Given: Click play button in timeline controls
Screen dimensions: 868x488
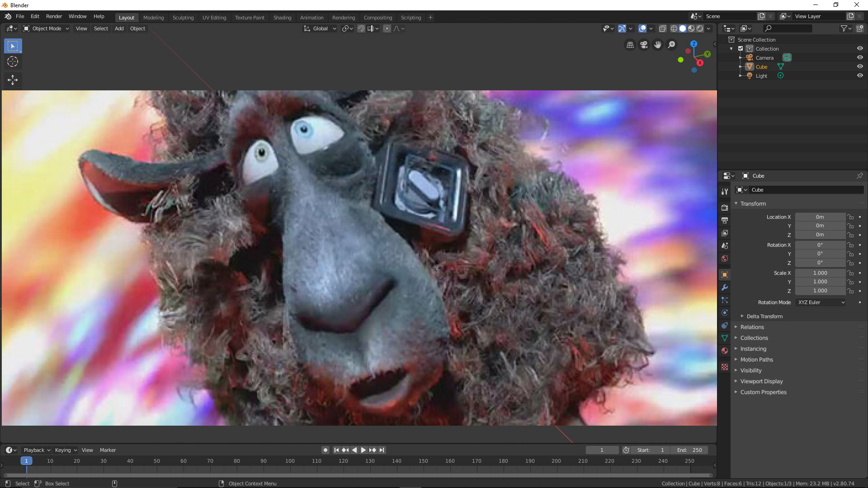Looking at the screenshot, I should pyautogui.click(x=363, y=450).
